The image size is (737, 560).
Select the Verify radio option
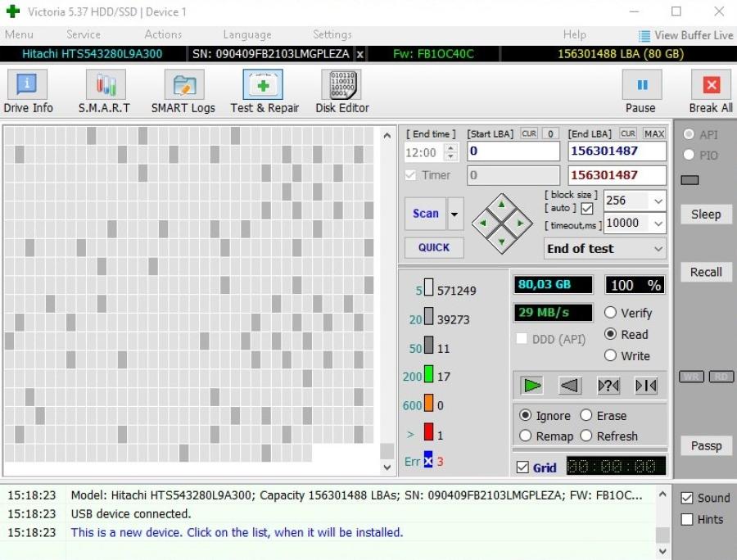tap(611, 313)
